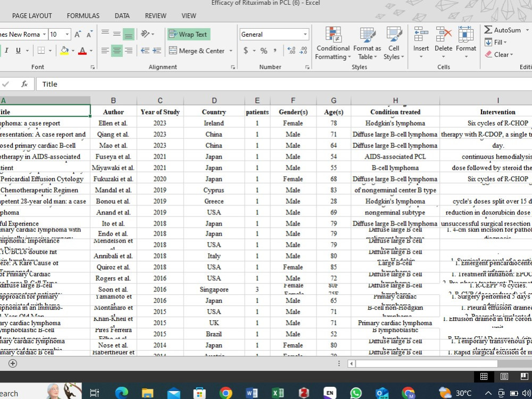Click horizontal scrollbar left arrow

(x=351, y=364)
